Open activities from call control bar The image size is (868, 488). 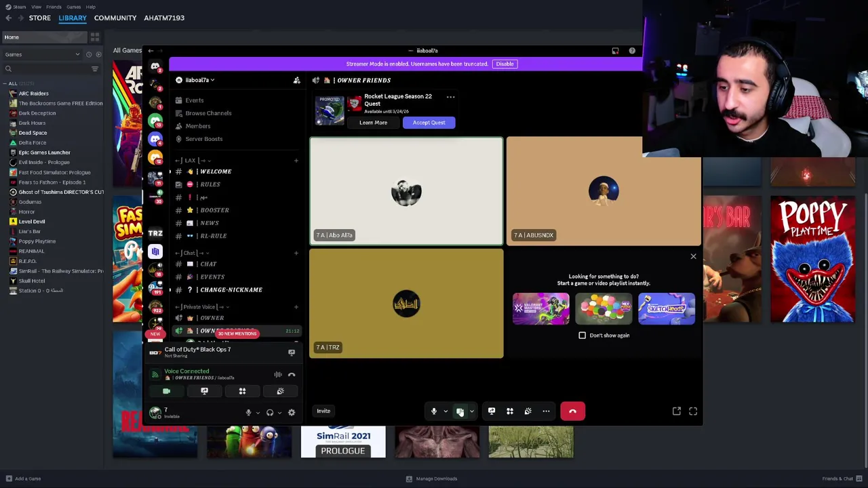[510, 411]
